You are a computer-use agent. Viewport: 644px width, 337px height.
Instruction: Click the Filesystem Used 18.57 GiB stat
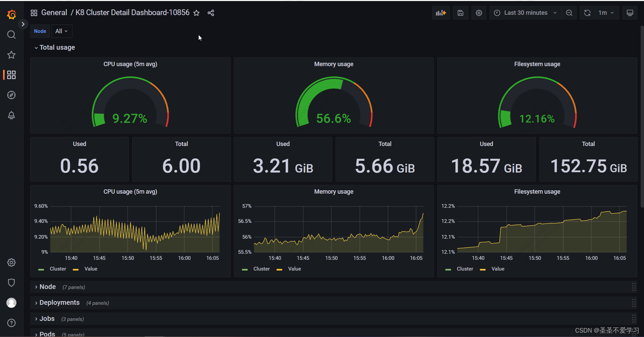487,159
